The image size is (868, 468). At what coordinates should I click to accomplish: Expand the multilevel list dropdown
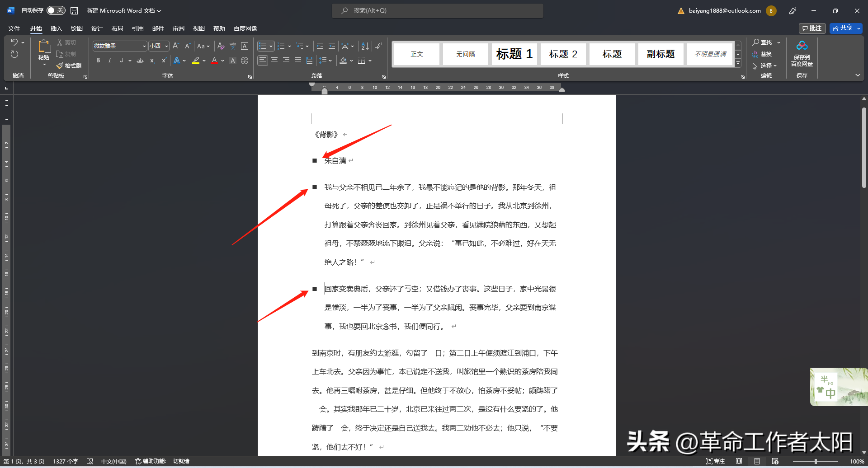[x=307, y=46]
